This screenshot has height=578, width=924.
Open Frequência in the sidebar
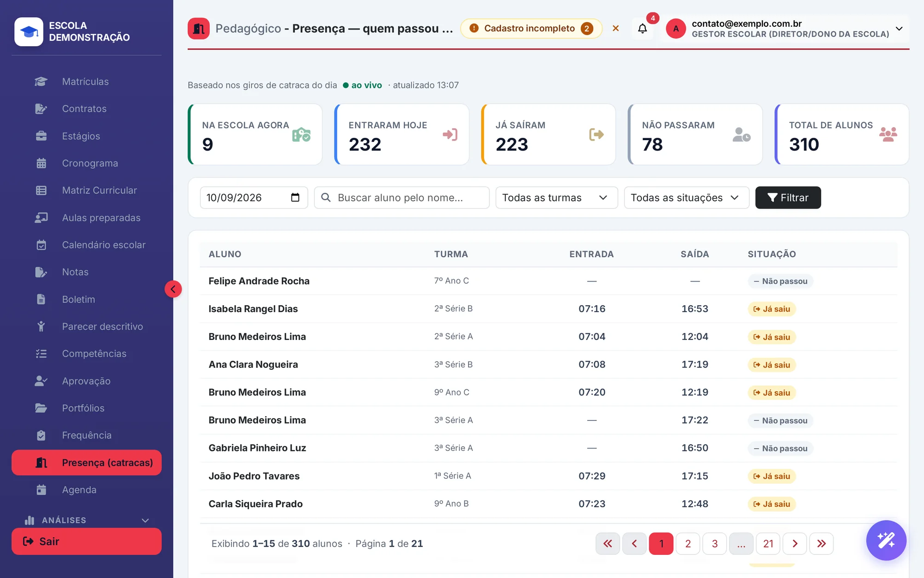[86, 435]
